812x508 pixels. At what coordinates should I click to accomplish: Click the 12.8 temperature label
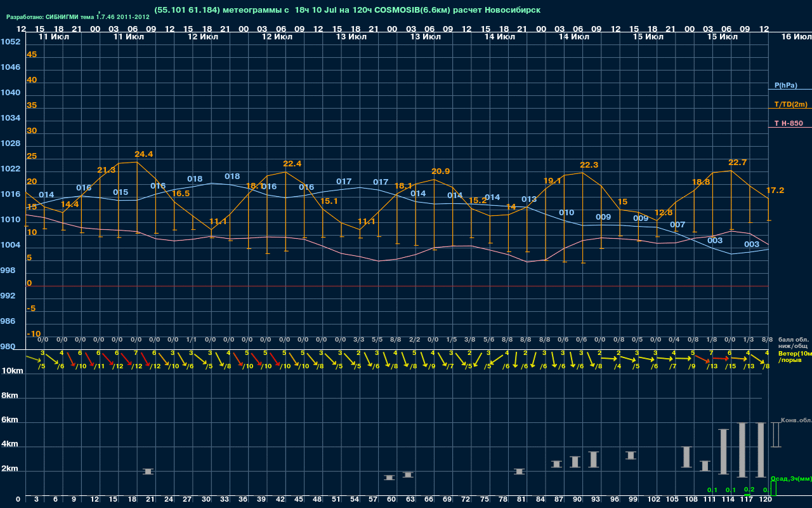click(x=664, y=212)
